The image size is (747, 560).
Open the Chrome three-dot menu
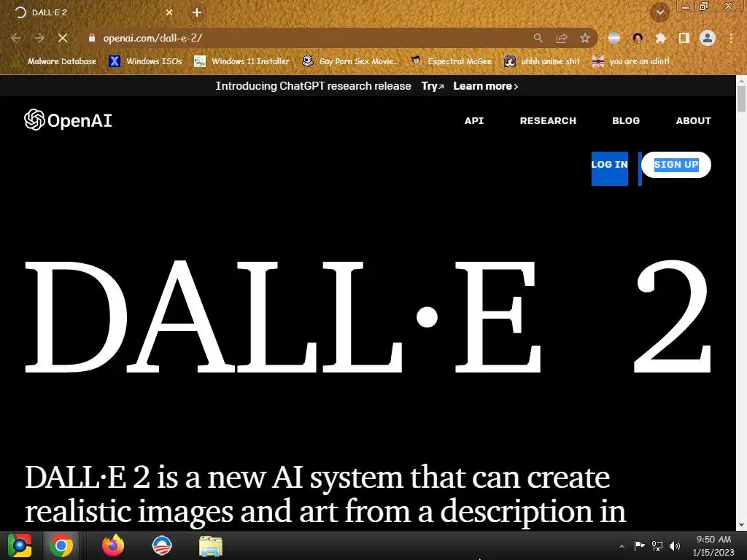[731, 38]
